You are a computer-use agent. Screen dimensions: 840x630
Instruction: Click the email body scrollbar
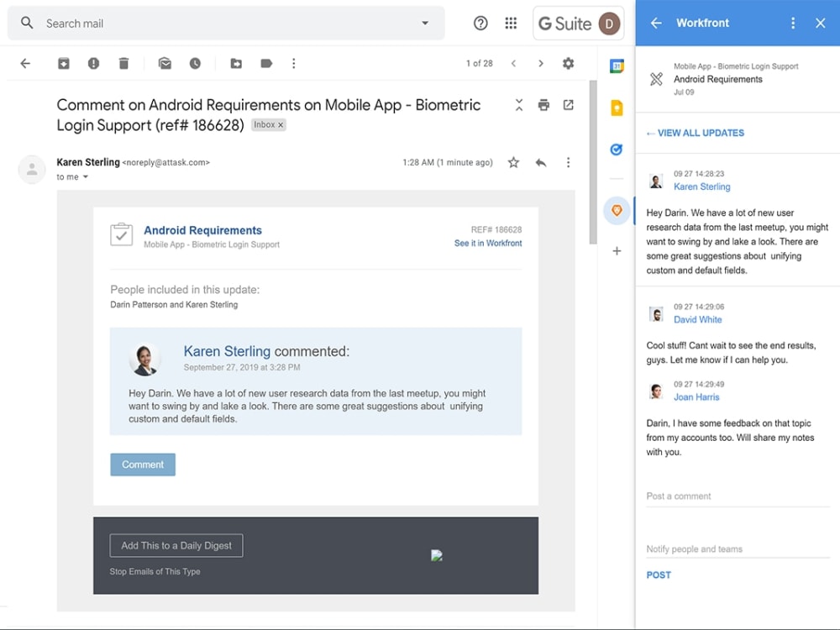click(x=592, y=162)
